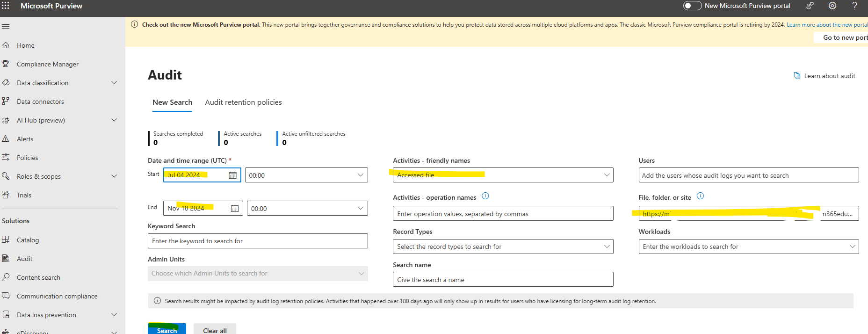Open the Learn about audit link
The width and height of the screenshot is (868, 334).
[x=830, y=76]
